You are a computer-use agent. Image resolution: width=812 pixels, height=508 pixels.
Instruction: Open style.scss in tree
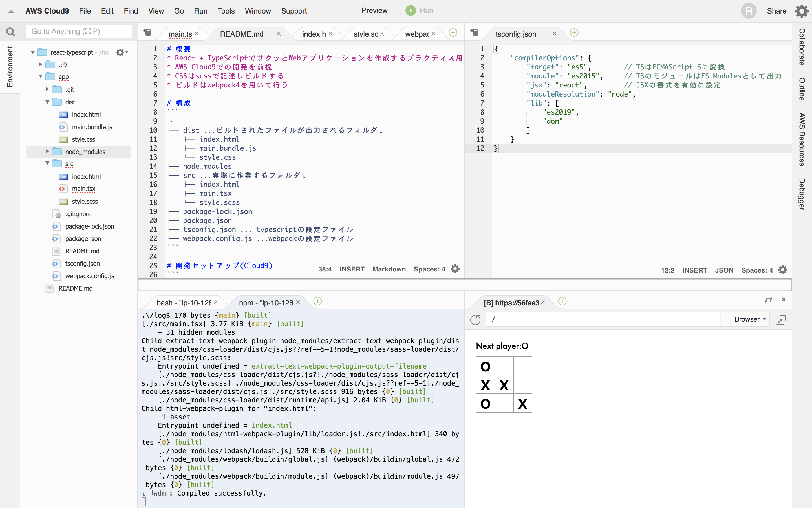(x=85, y=202)
